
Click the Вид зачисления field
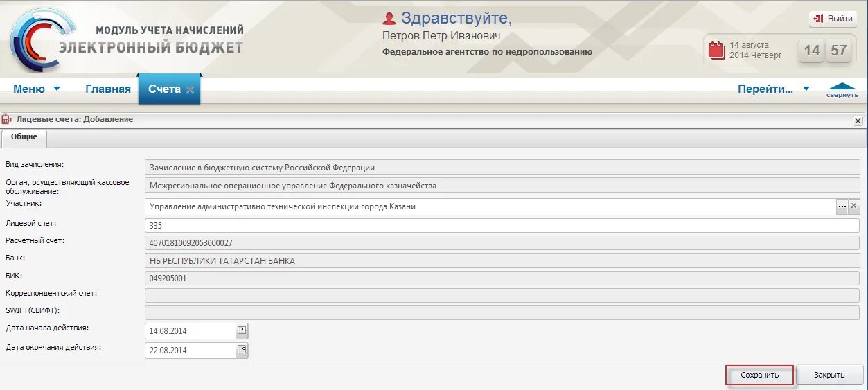click(x=502, y=168)
